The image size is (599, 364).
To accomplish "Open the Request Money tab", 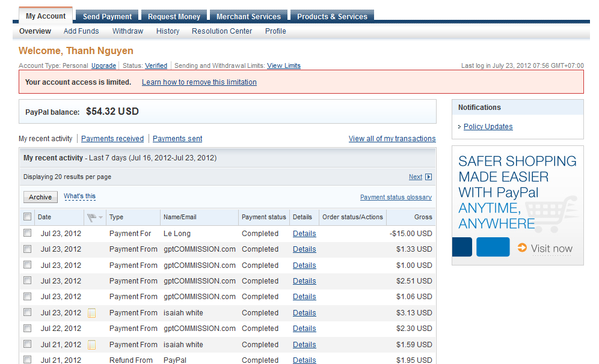I will click(174, 16).
